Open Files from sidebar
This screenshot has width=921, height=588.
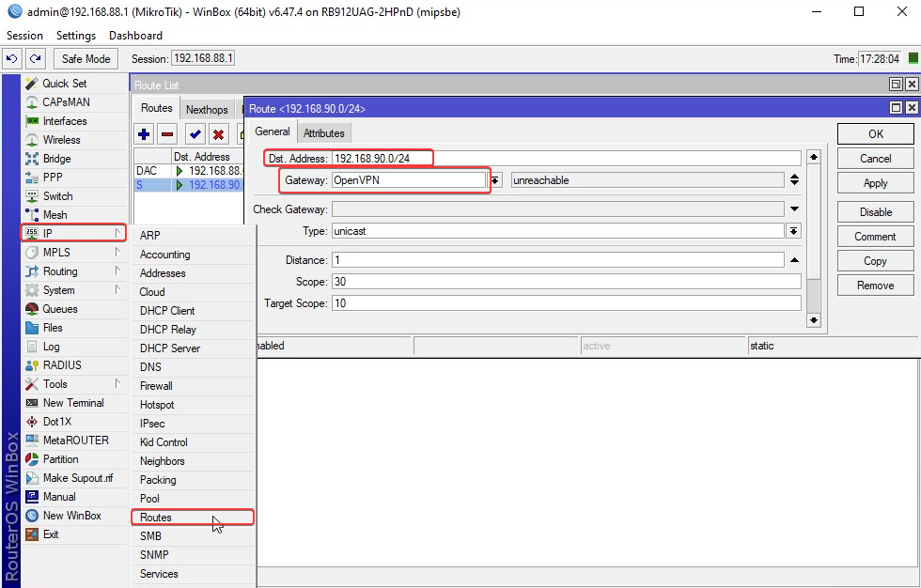(74, 328)
